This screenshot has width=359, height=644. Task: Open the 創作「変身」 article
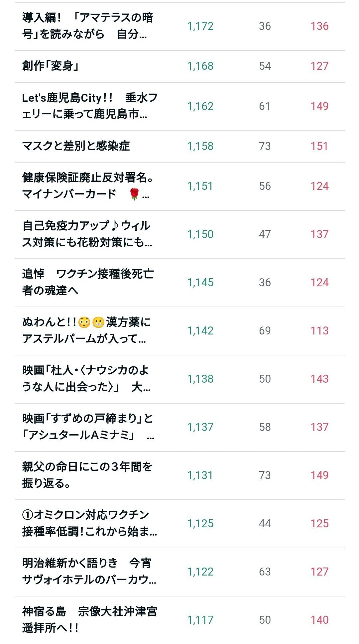tap(51, 66)
